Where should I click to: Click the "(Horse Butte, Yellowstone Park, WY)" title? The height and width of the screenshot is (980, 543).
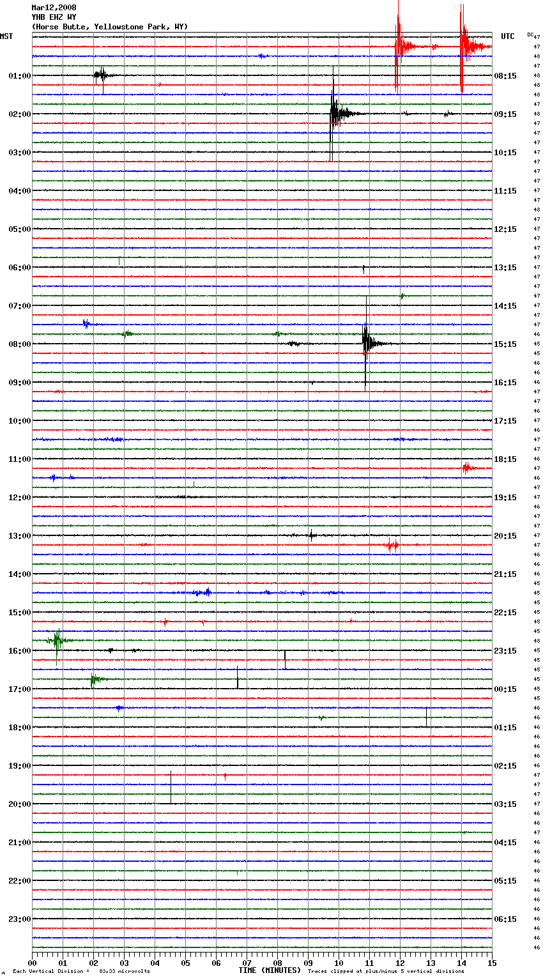[x=110, y=27]
